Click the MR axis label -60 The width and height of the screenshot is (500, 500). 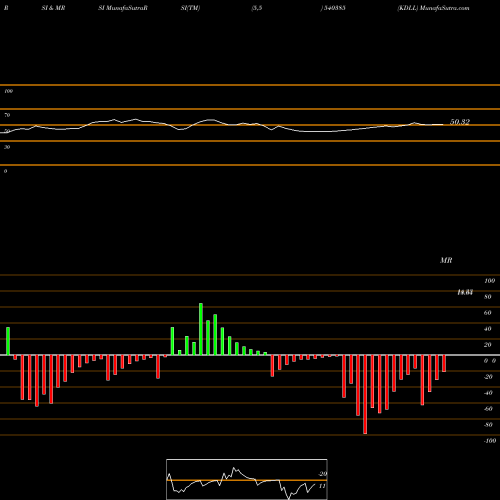pyautogui.click(x=488, y=409)
